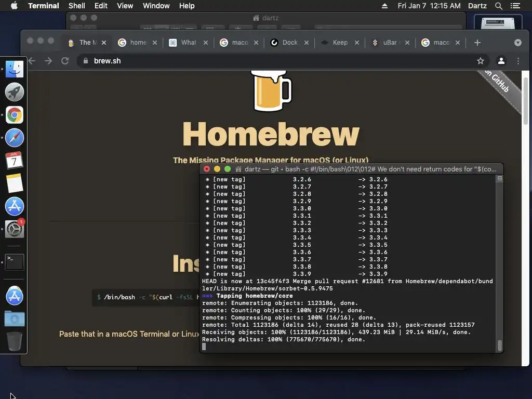Open Notes app in the dock
The width and height of the screenshot is (532, 399).
[x=14, y=183]
